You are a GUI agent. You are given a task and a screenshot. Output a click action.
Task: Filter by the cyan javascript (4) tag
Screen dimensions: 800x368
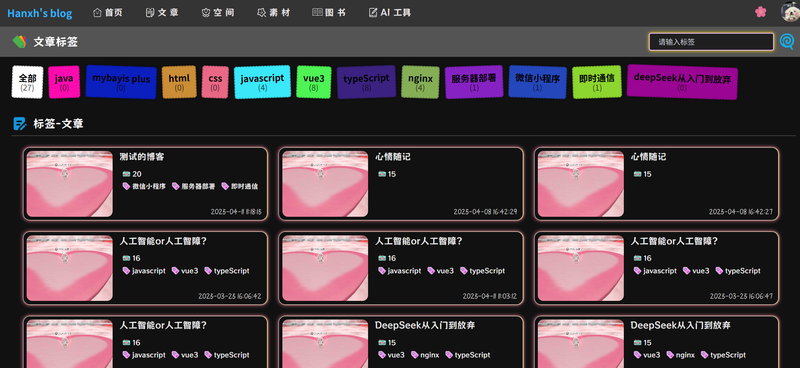[262, 82]
